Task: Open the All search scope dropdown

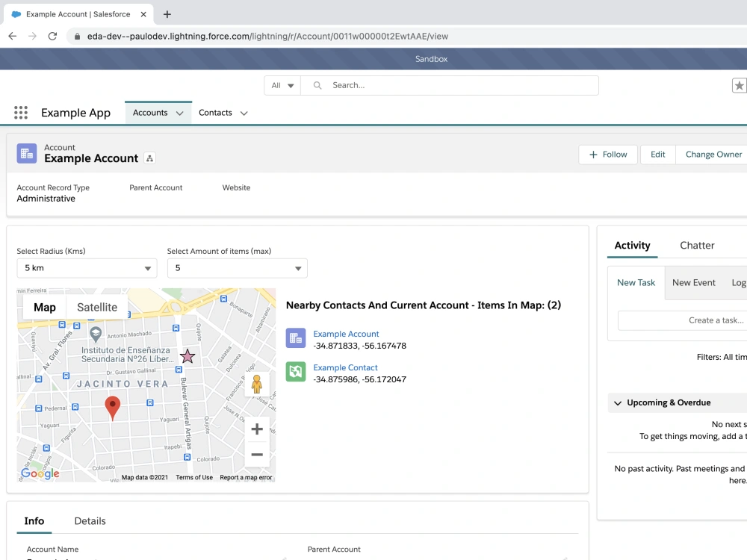Action: pos(282,86)
